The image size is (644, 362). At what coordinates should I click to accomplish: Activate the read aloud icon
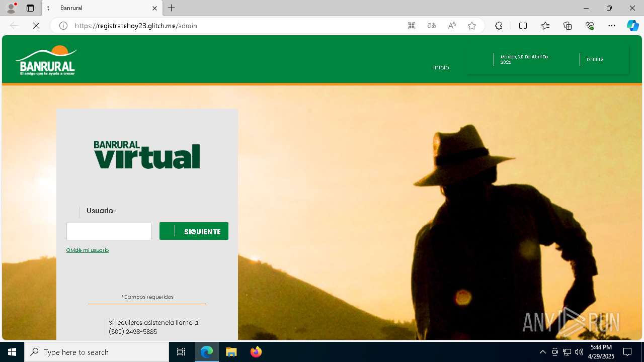pos(452,26)
